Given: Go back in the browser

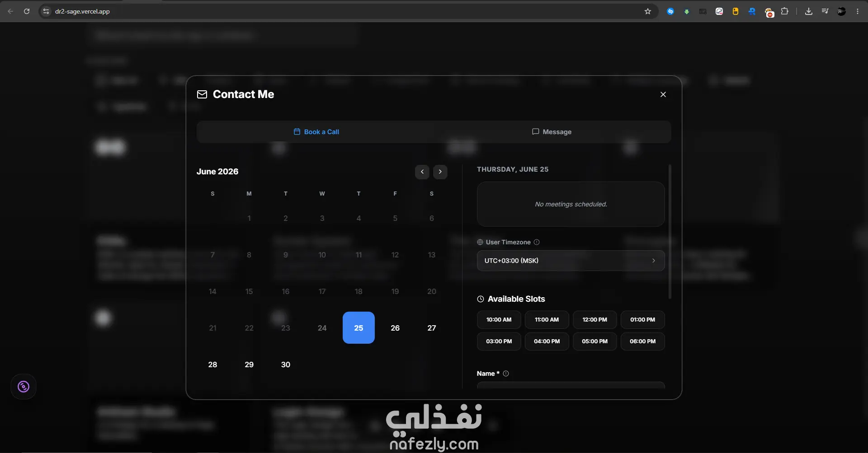Looking at the screenshot, I should tap(10, 11).
